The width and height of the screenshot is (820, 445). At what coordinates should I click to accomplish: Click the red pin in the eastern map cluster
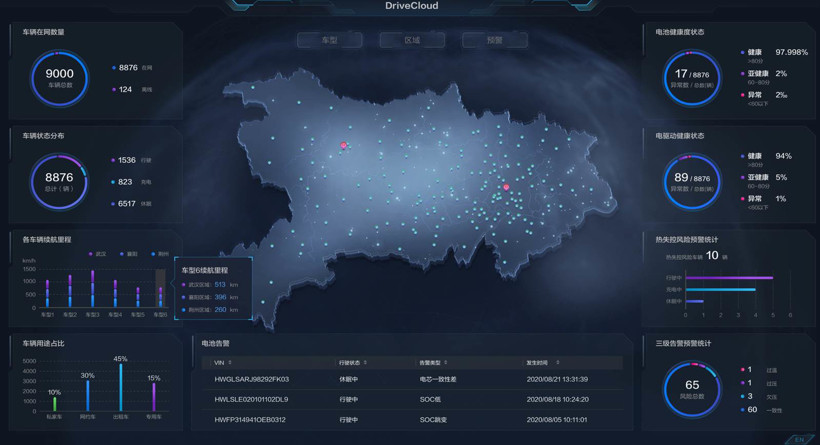[506, 187]
